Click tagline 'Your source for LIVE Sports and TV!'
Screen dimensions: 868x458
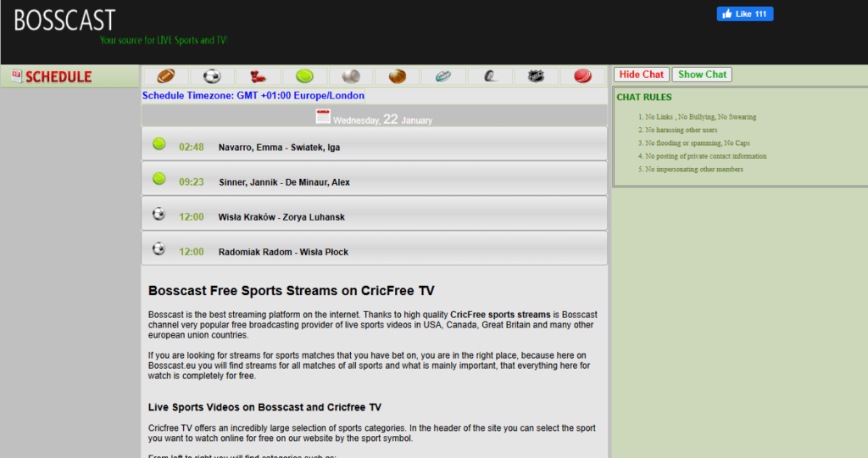(x=164, y=41)
